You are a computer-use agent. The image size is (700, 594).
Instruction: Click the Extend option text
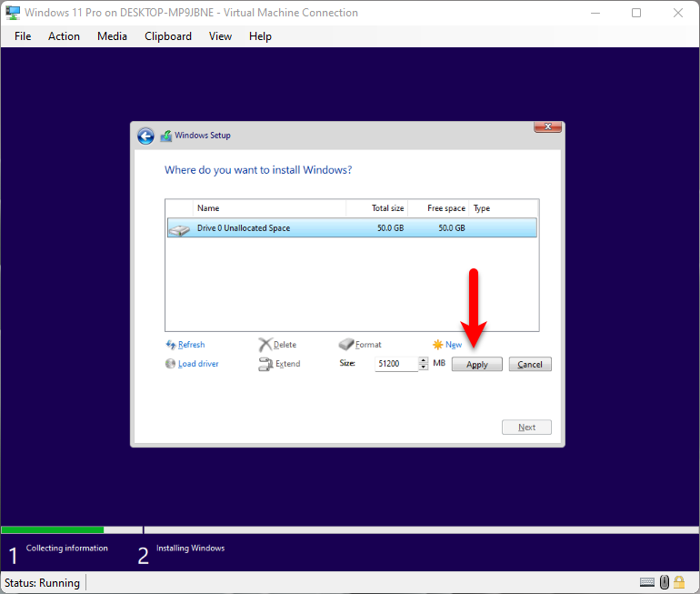click(288, 364)
